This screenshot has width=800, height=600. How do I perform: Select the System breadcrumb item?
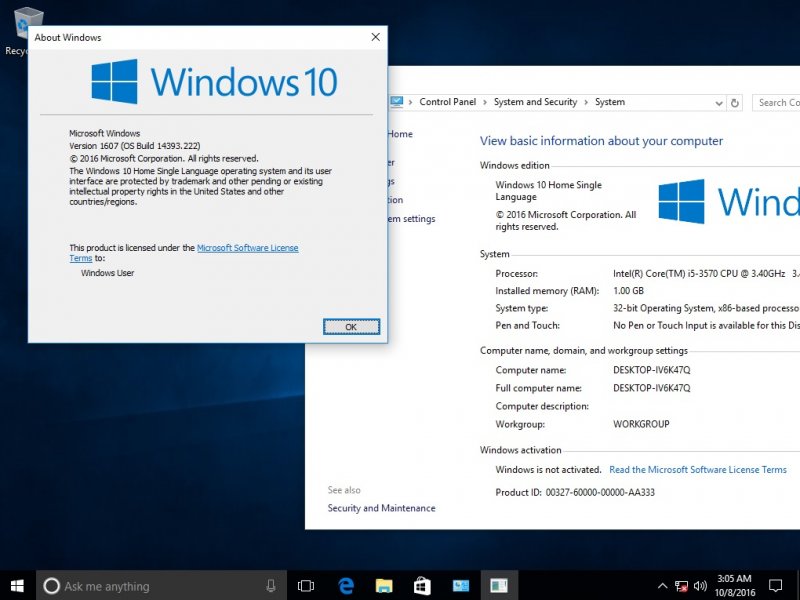(610, 102)
